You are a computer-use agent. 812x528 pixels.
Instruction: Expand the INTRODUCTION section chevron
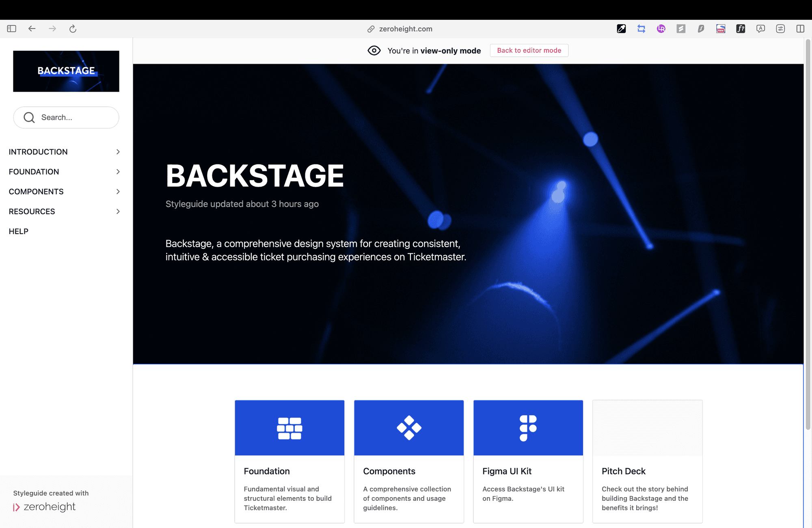118,152
